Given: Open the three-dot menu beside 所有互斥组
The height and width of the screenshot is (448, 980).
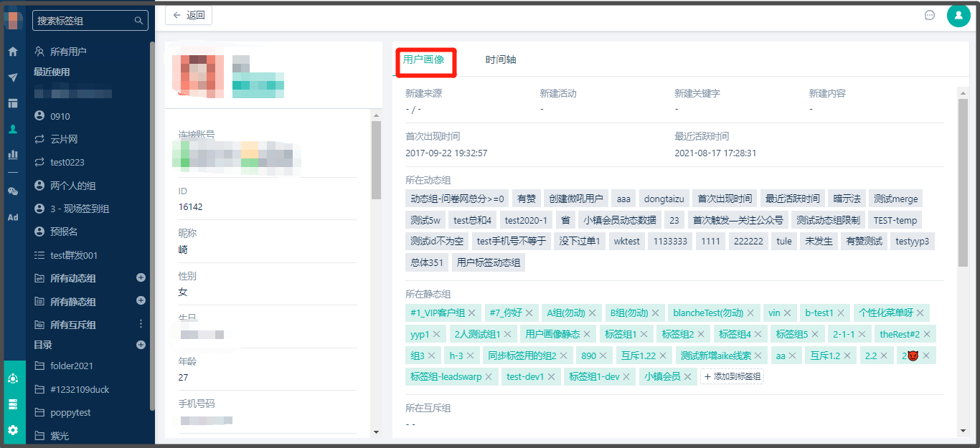Looking at the screenshot, I should click(x=141, y=324).
